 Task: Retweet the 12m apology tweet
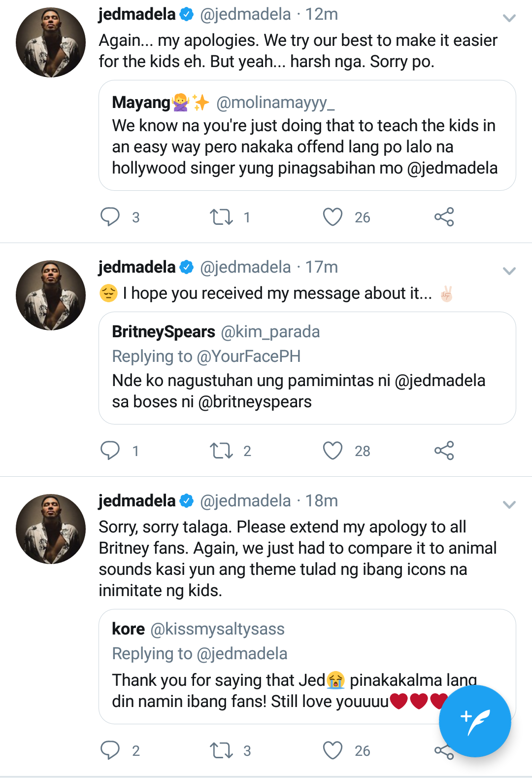221,217
